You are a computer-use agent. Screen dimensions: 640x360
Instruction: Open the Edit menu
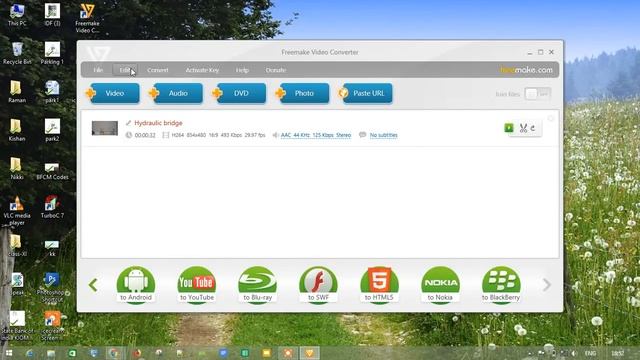tap(125, 70)
